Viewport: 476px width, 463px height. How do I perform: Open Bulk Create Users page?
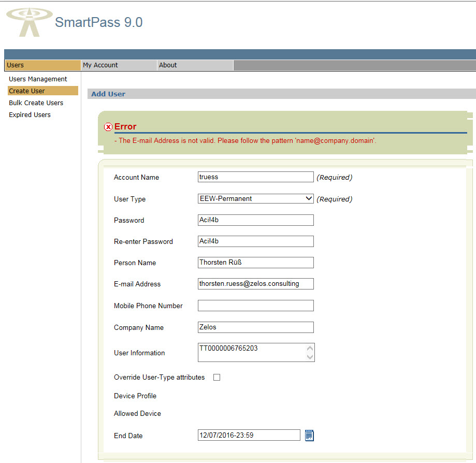[x=36, y=103]
